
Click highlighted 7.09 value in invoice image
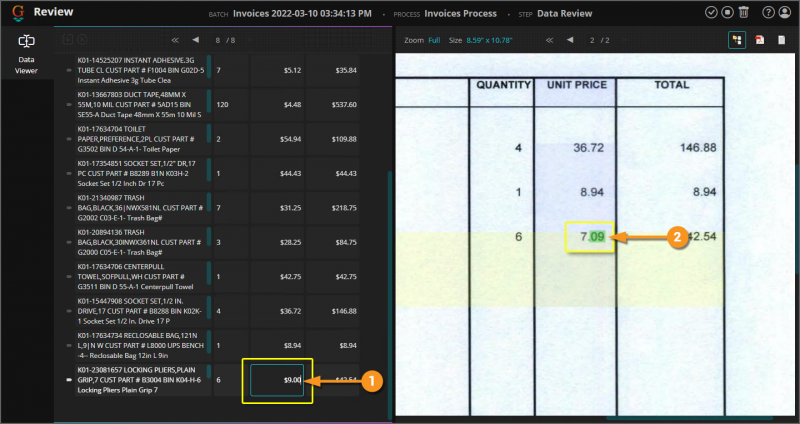pos(592,237)
